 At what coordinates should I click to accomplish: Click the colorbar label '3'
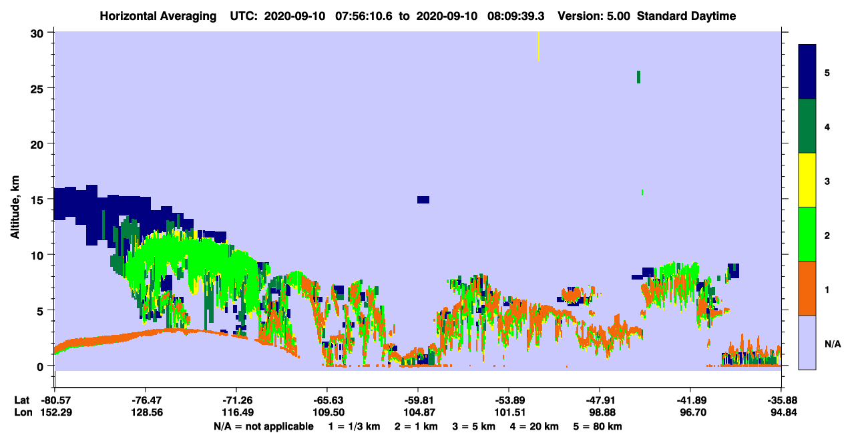coord(827,180)
